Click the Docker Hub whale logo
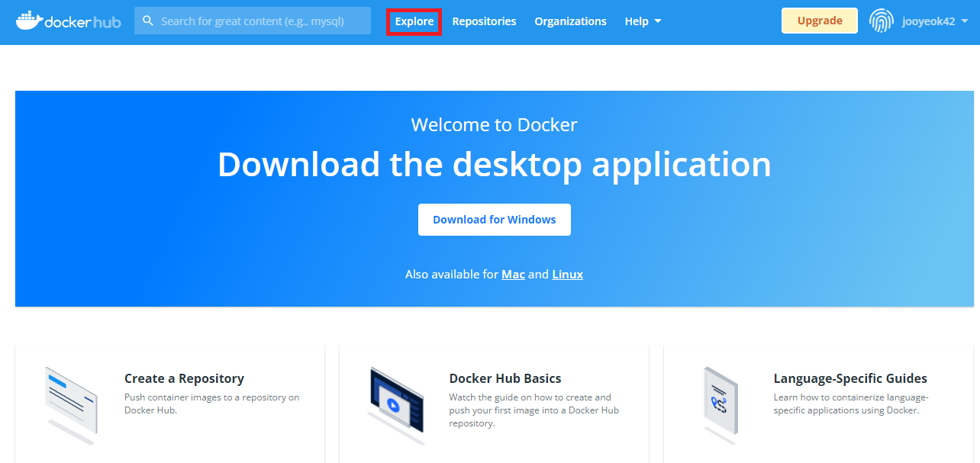 [68, 21]
